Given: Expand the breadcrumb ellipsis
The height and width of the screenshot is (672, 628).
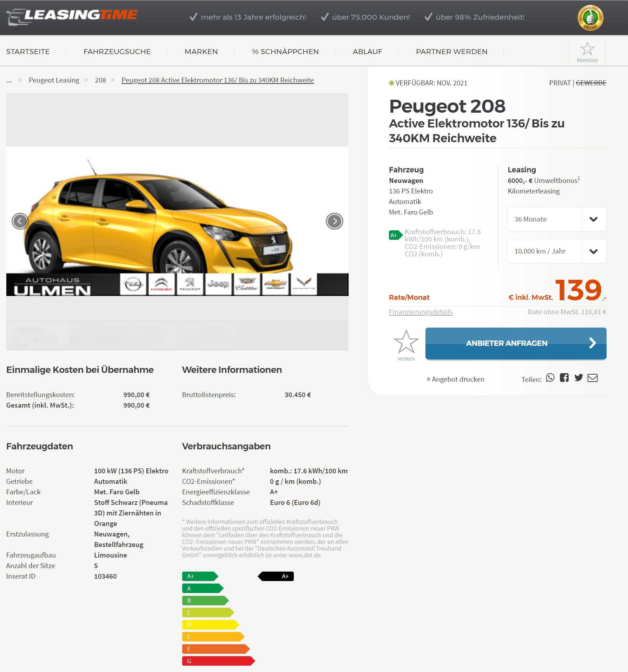Looking at the screenshot, I should click(x=9, y=80).
